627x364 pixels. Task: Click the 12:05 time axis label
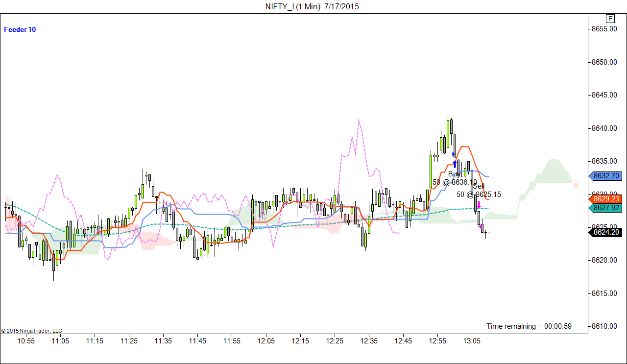(x=266, y=341)
